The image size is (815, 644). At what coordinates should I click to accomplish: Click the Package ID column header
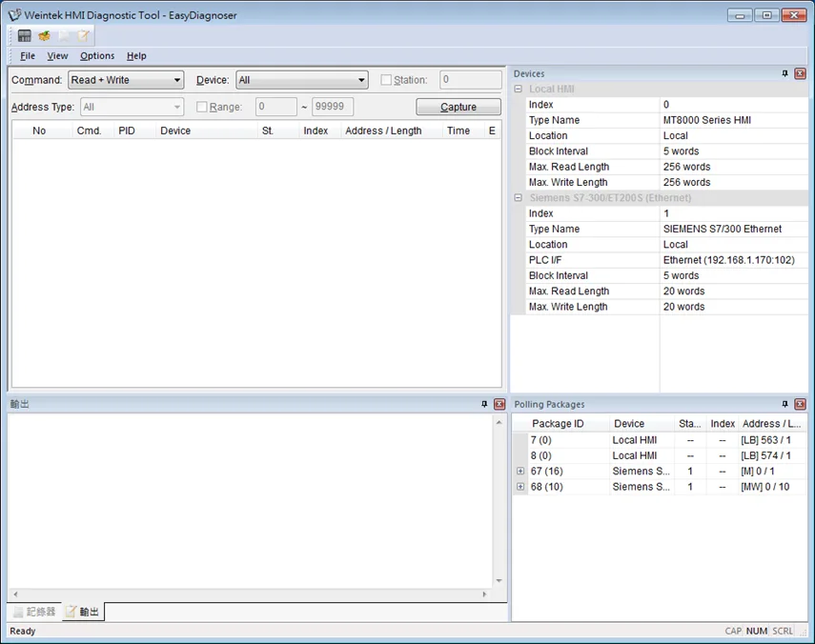[561, 424]
